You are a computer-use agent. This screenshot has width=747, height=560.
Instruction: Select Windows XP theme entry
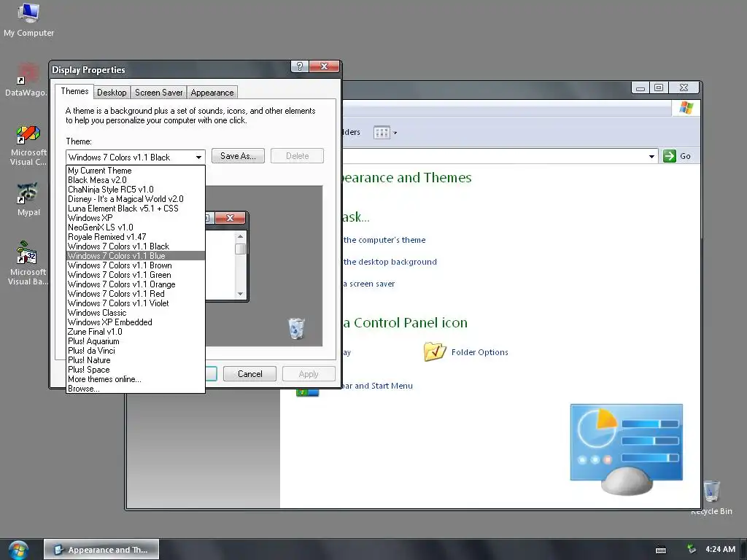click(136, 218)
